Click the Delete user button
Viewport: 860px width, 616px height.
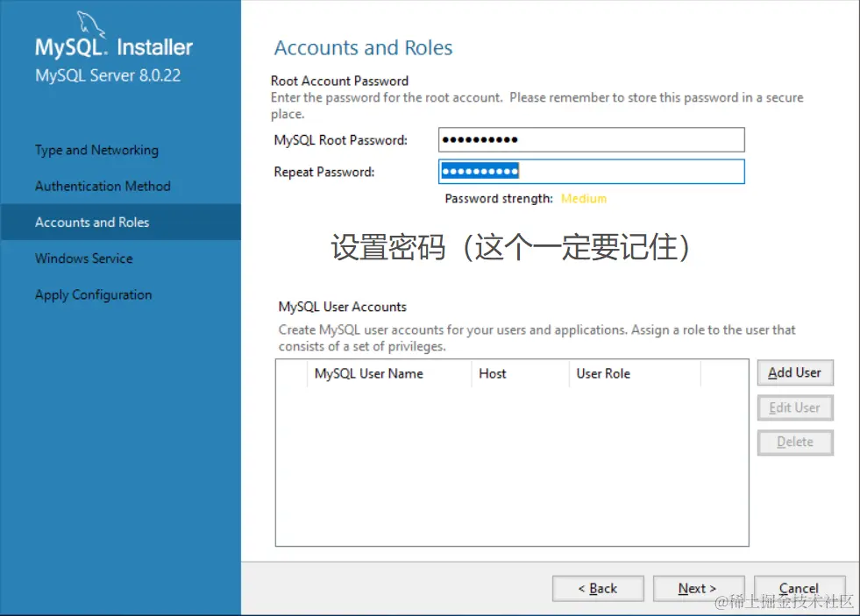coord(795,443)
